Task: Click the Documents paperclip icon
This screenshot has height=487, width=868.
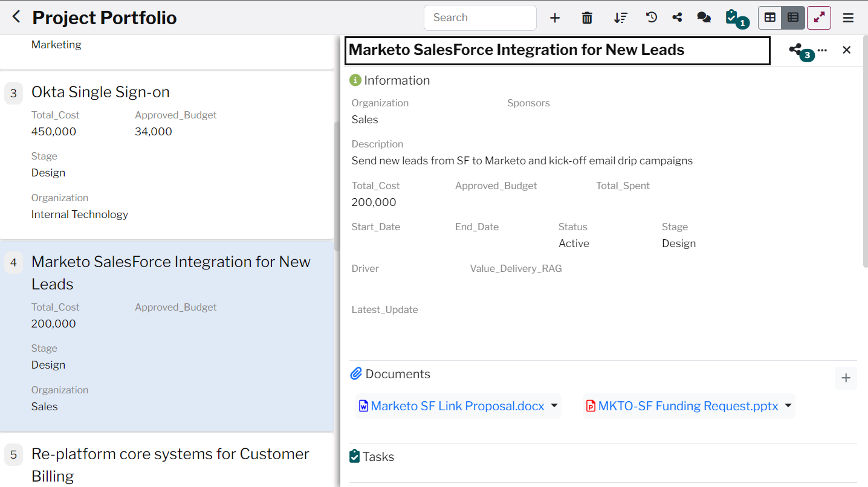Action: [x=356, y=373]
